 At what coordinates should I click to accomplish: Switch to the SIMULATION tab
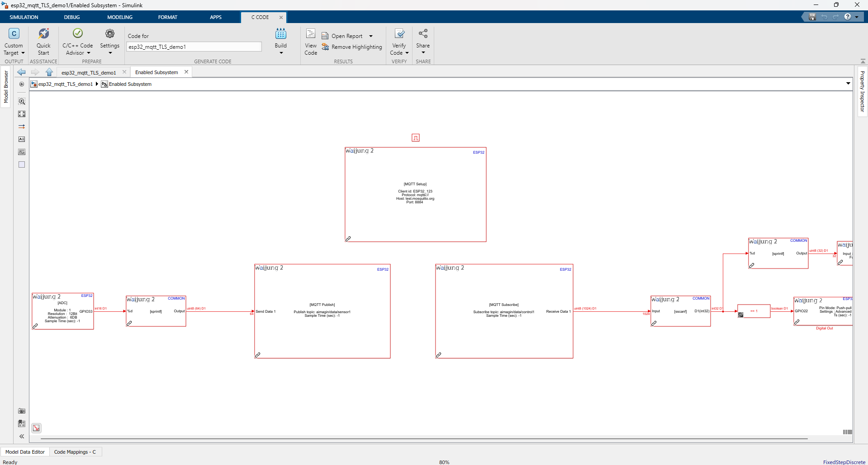(24, 17)
